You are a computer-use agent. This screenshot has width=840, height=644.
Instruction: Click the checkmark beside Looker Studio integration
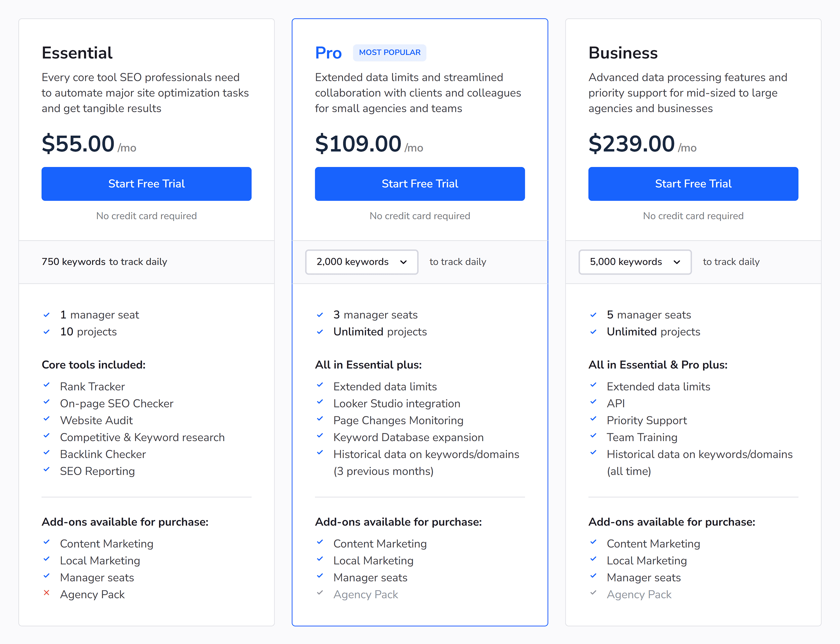pyautogui.click(x=321, y=403)
